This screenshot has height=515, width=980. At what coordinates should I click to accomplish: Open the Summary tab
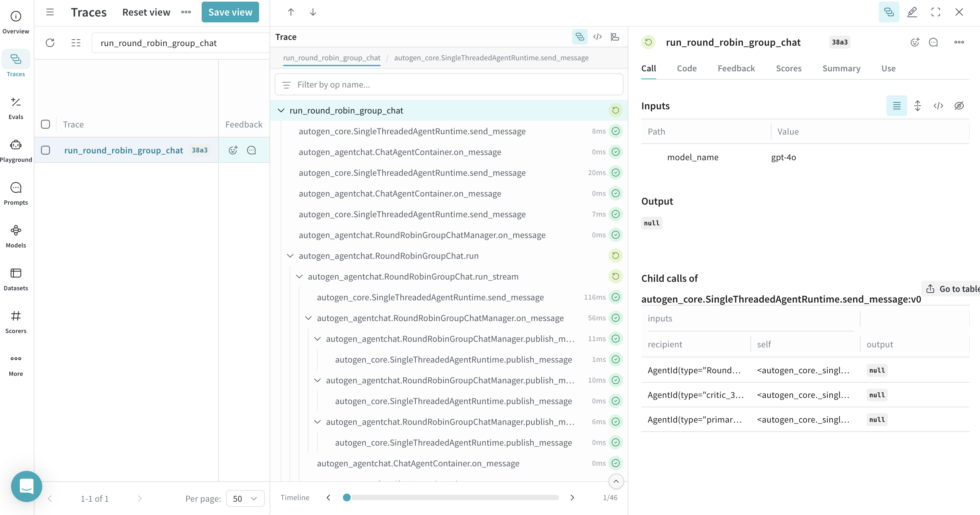pyautogui.click(x=841, y=68)
